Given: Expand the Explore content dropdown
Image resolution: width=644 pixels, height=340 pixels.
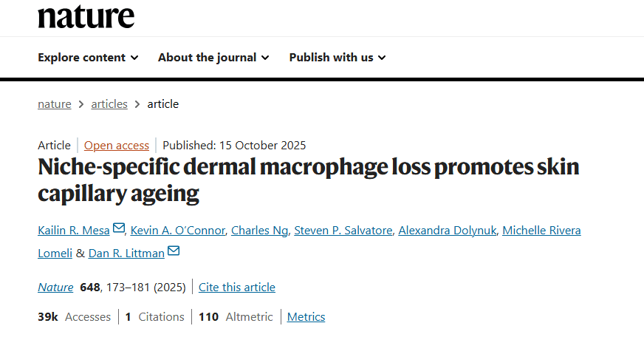Looking at the screenshot, I should click(88, 57).
